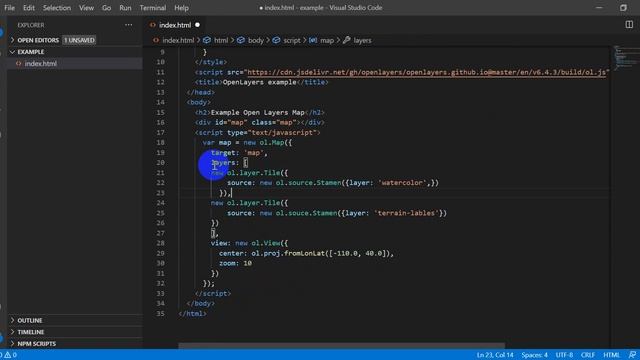Split the editor to the right
Viewport: 640px width, 360px height.
(629, 25)
